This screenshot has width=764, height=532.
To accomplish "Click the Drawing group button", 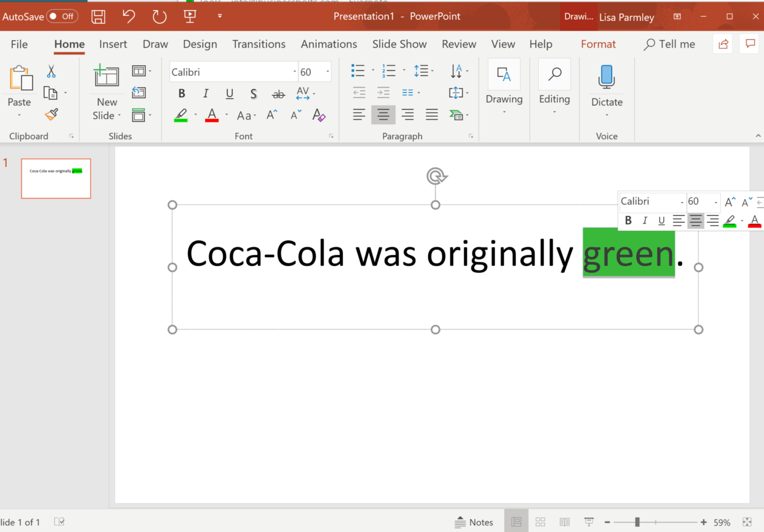I will pyautogui.click(x=504, y=87).
